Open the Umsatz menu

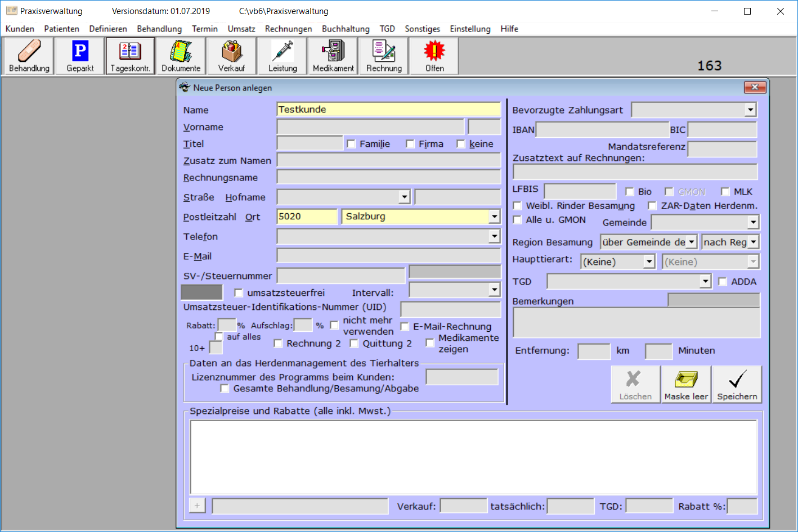(241, 29)
